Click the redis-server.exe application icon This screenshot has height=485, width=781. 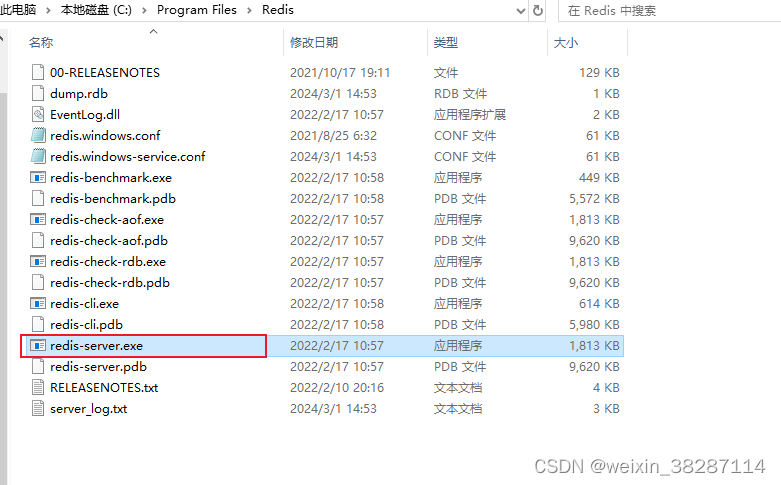point(38,346)
